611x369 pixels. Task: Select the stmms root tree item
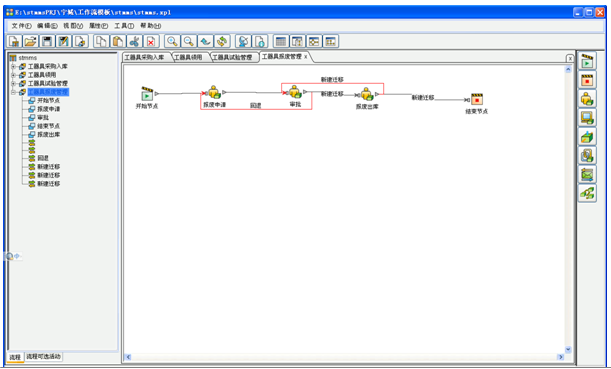(28, 58)
